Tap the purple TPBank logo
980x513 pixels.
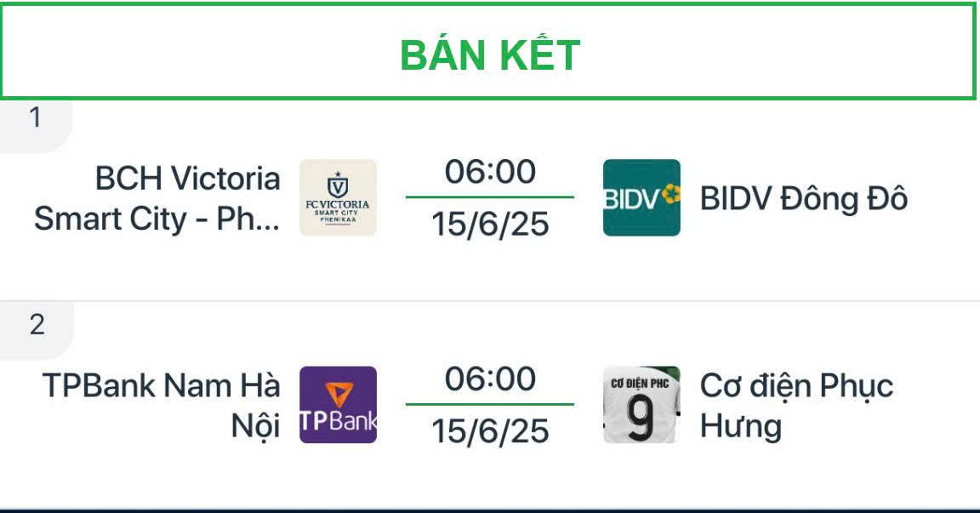(338, 405)
